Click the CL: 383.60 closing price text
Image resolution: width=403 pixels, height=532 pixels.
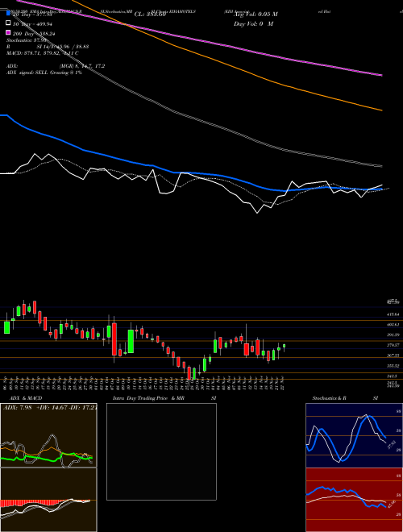150,15
